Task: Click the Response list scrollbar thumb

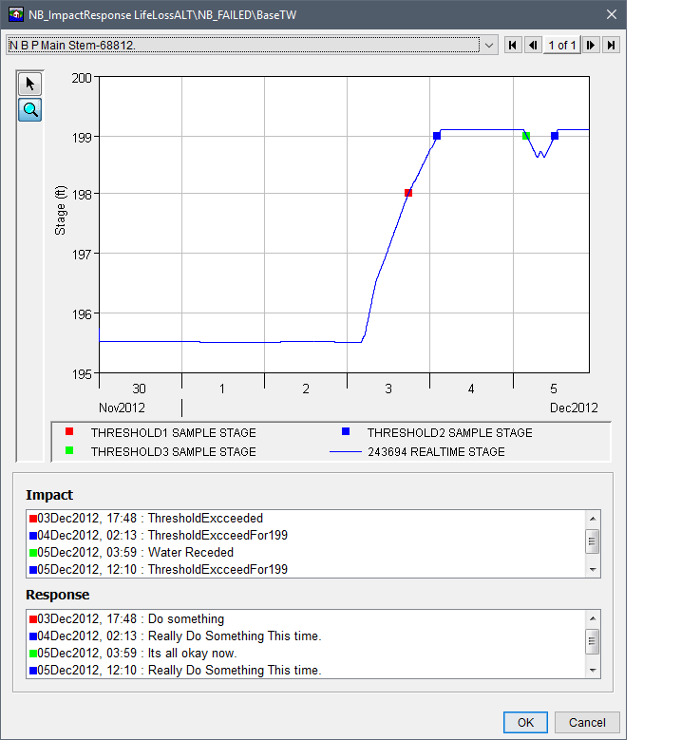Action: point(593,641)
